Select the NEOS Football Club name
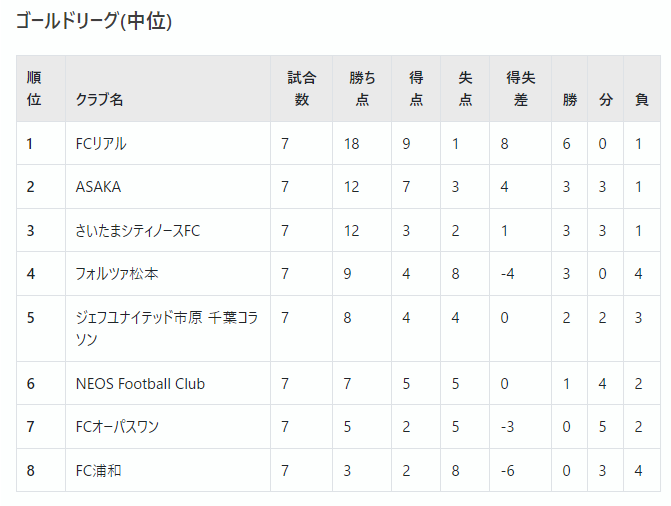The height and width of the screenshot is (506, 671). 140,384
